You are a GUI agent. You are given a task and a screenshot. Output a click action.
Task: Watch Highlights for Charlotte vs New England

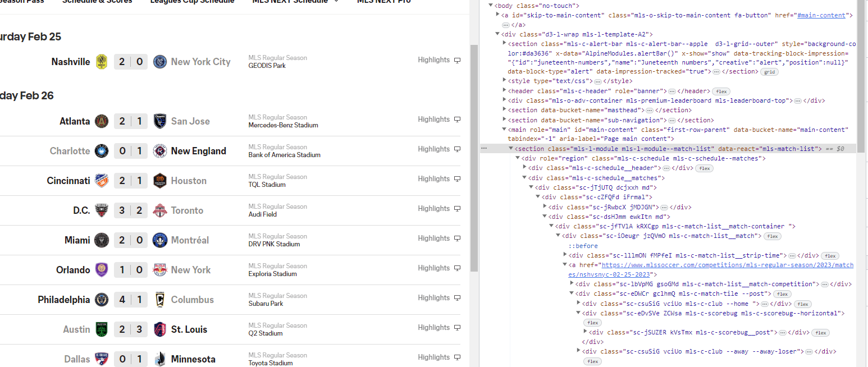pyautogui.click(x=439, y=149)
